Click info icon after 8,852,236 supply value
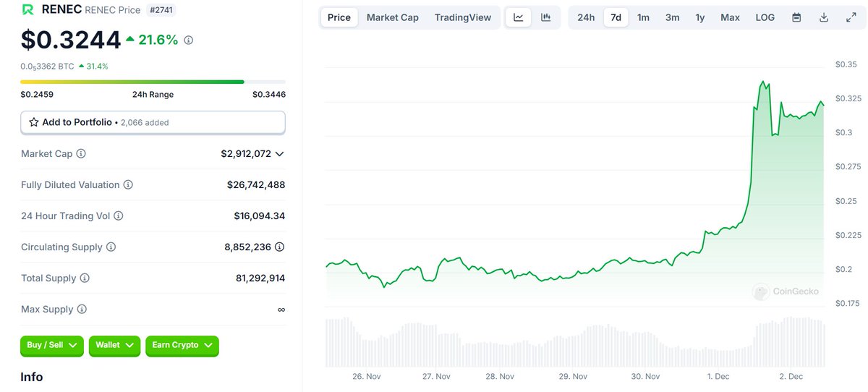 click(x=280, y=247)
